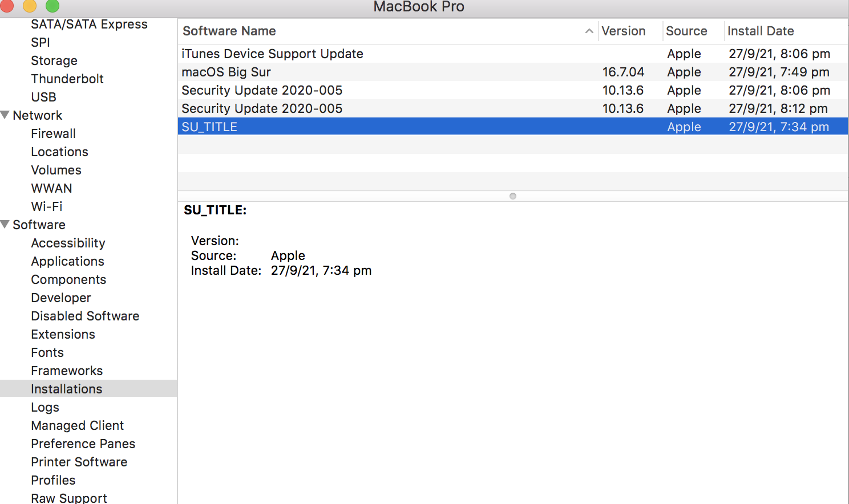Select Thunderbolt in sidebar

(x=67, y=79)
